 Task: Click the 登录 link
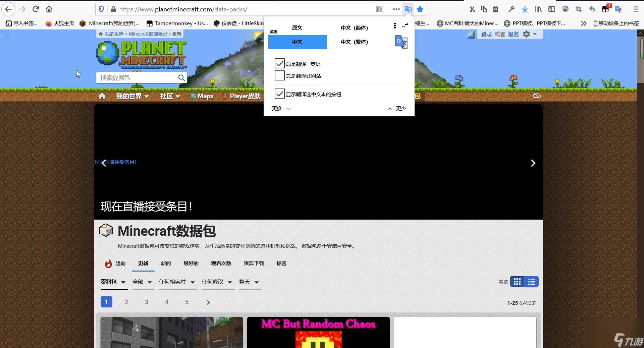point(486,34)
